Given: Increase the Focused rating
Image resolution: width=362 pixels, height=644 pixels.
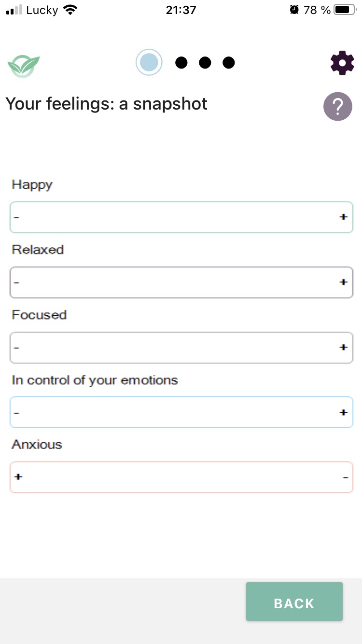Looking at the screenshot, I should click(344, 347).
